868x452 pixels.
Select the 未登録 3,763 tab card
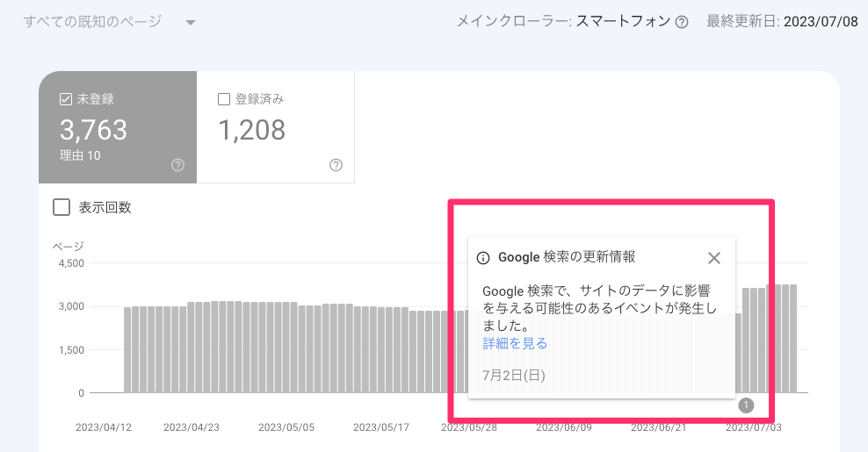[118, 126]
